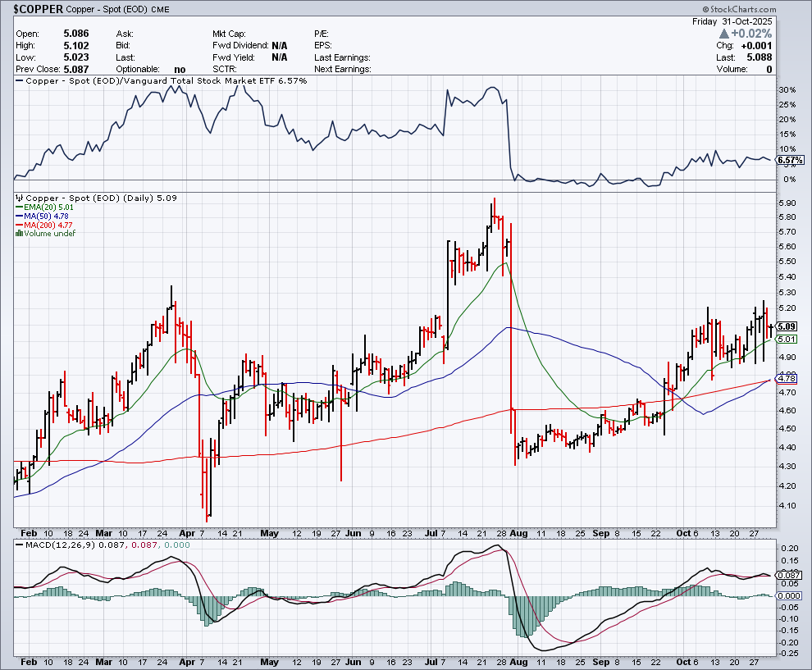This screenshot has width=812, height=670.
Task: Click the green EMA(20) legend line marker
Action: coord(20,207)
